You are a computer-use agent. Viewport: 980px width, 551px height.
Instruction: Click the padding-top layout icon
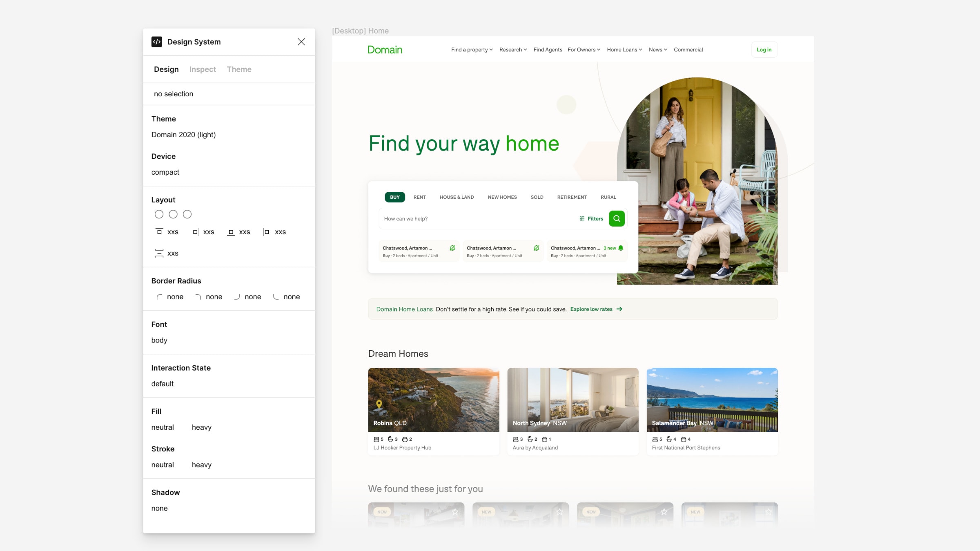click(159, 231)
